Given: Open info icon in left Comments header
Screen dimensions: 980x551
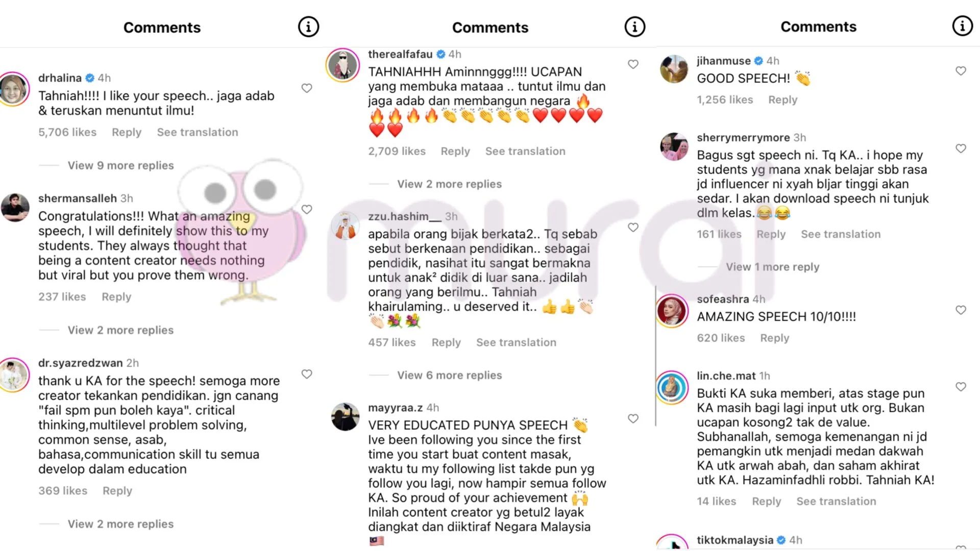Looking at the screenshot, I should click(308, 27).
